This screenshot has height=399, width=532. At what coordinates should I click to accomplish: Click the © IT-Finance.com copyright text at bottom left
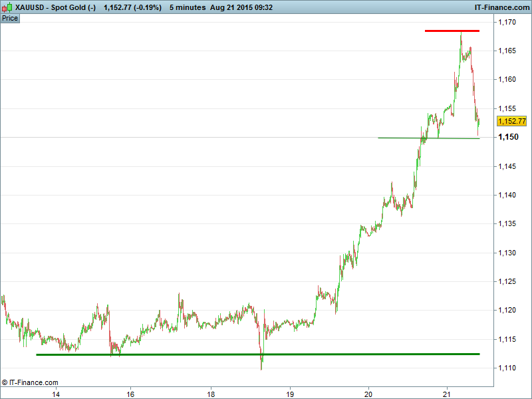(31, 382)
